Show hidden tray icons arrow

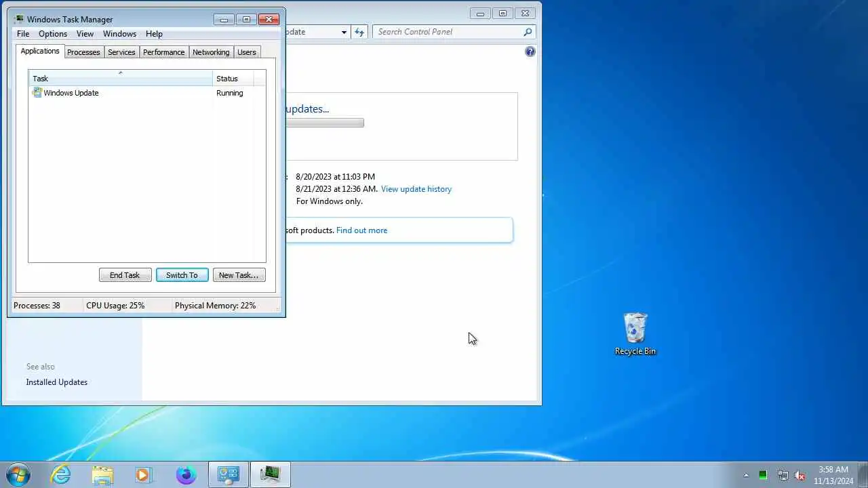click(746, 475)
